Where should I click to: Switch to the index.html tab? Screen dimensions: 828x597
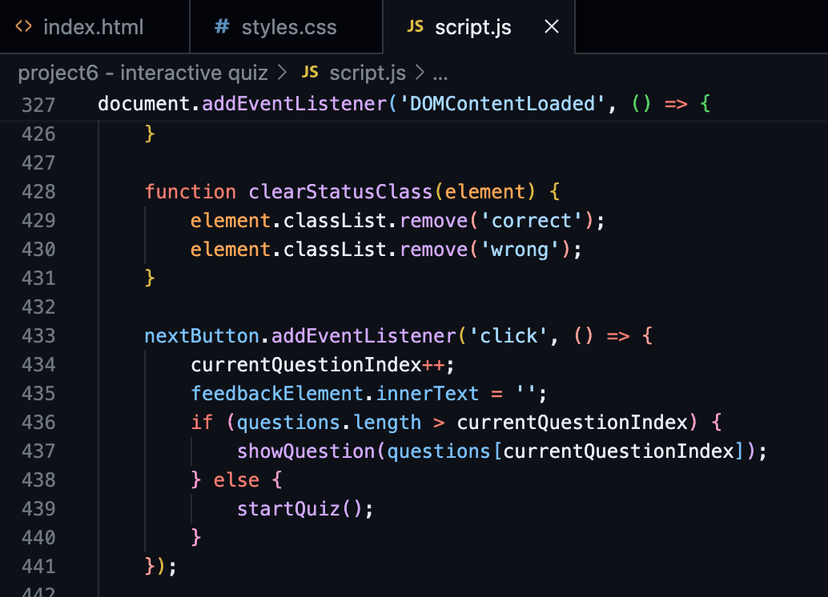tap(93, 27)
